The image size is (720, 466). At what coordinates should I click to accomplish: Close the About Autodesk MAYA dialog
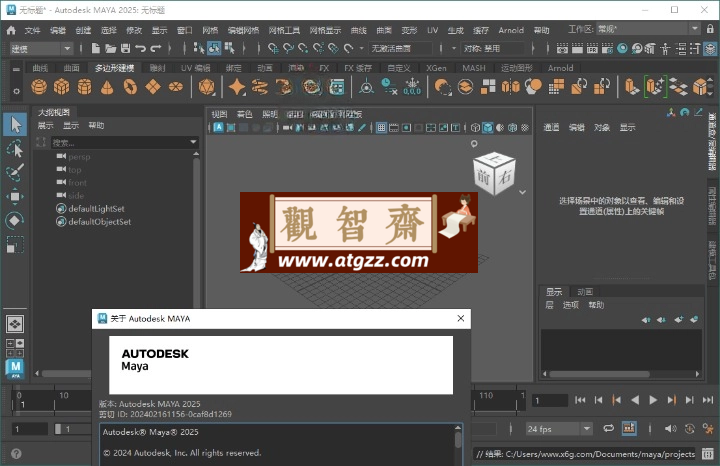click(461, 318)
